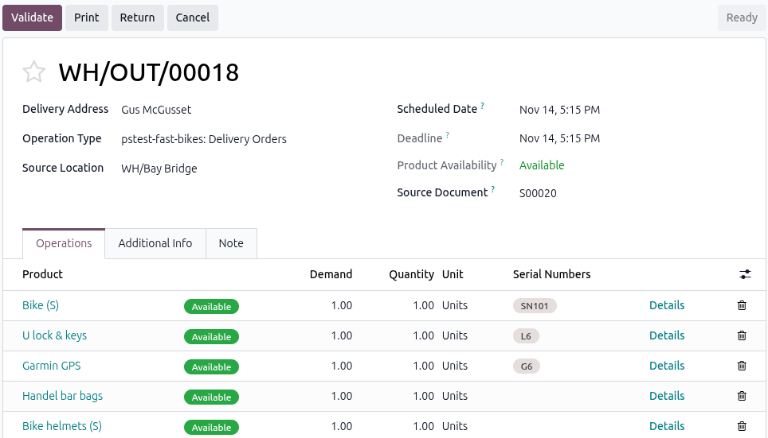The image size is (768, 438).
Task: Click the Return button
Action: click(137, 17)
